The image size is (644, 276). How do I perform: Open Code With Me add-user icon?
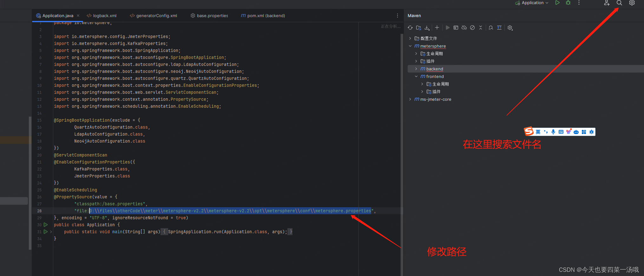click(607, 3)
